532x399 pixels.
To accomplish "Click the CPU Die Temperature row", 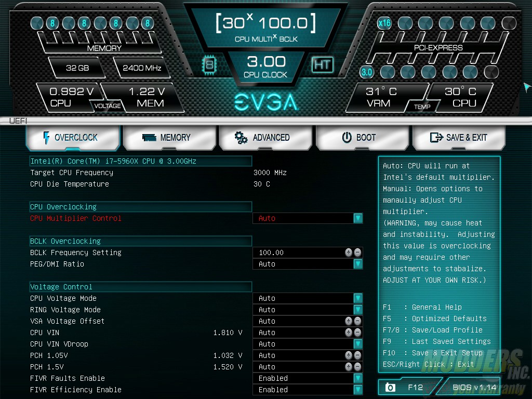I will (150, 184).
